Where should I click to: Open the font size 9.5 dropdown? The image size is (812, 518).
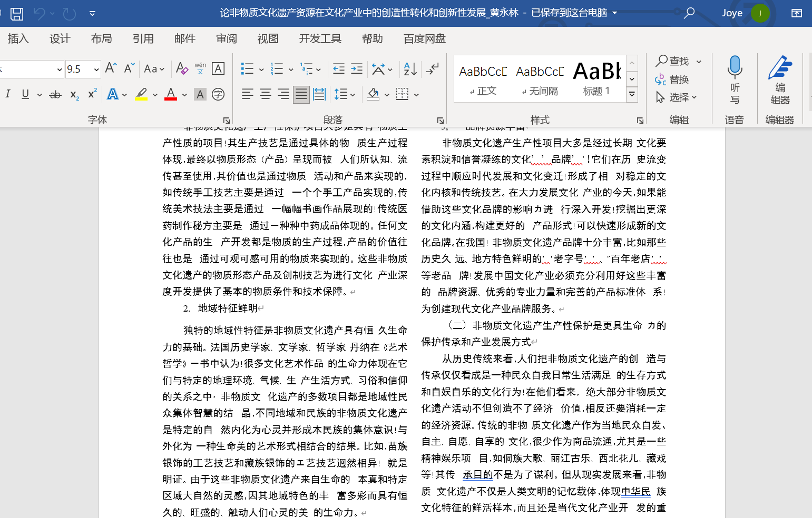coord(96,69)
